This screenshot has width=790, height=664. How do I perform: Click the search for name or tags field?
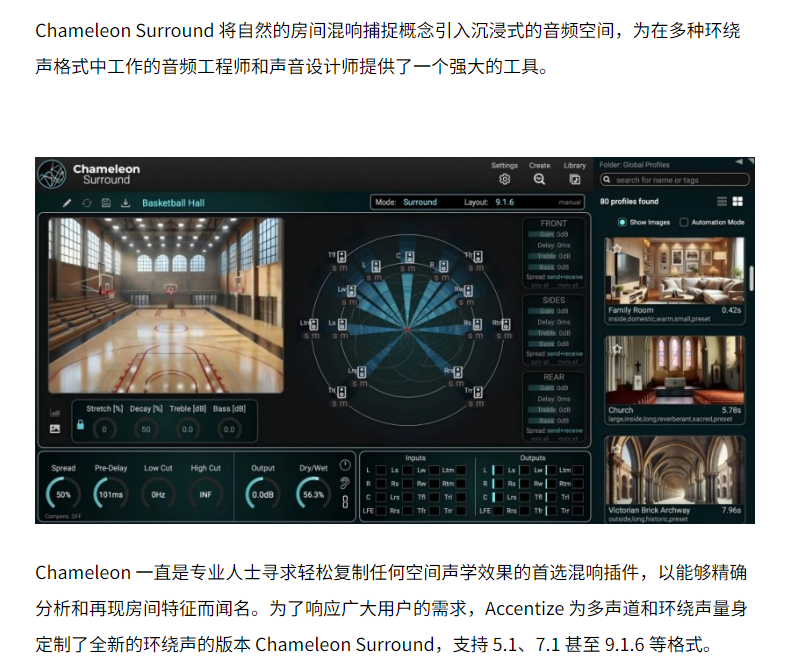point(674,180)
